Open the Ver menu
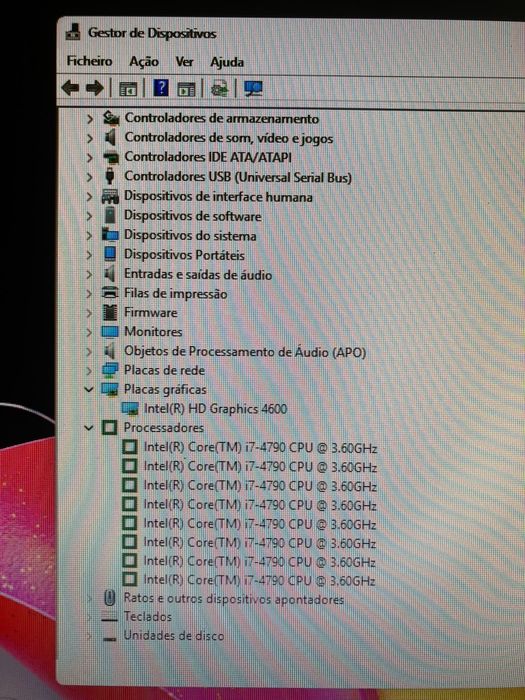This screenshot has height=700, width=525. (x=184, y=62)
